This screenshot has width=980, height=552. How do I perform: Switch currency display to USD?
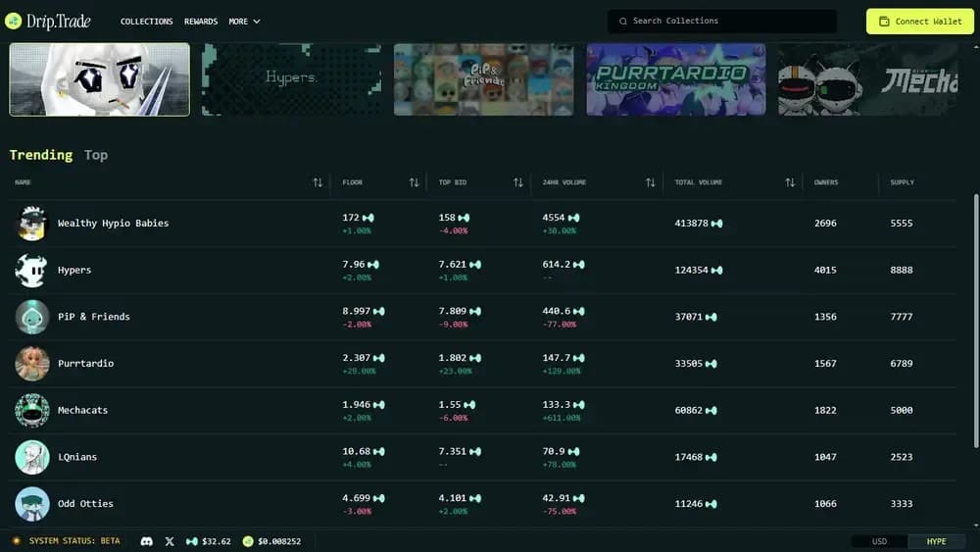click(879, 541)
